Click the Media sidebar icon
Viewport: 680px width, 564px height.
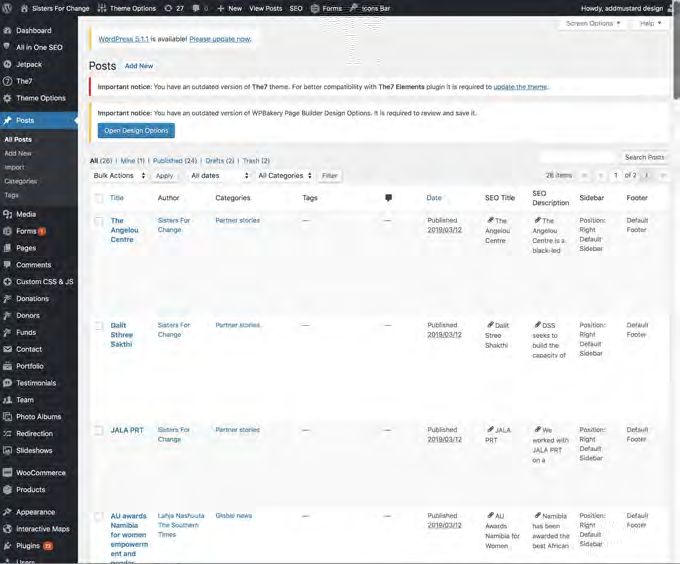tap(7, 214)
